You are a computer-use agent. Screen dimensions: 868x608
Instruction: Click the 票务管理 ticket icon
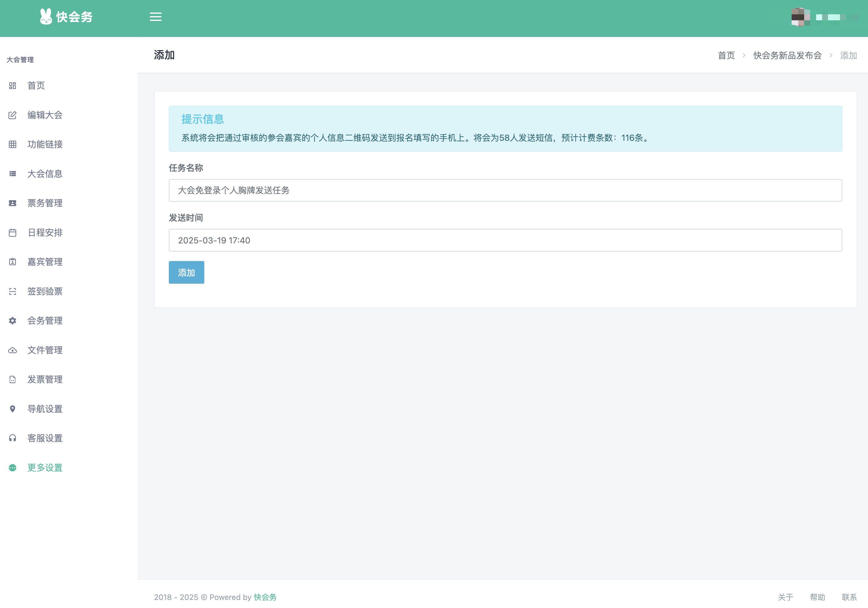click(x=13, y=203)
